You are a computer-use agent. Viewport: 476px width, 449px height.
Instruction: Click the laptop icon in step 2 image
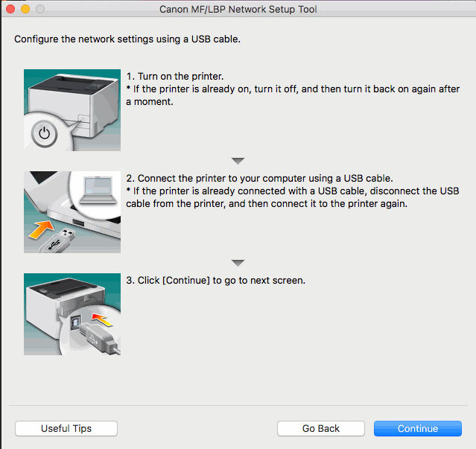(96, 196)
